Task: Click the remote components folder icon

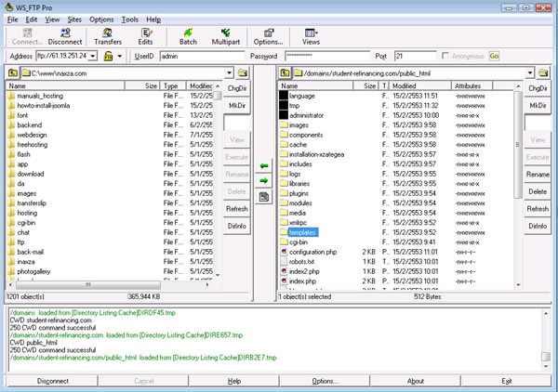Action: [x=284, y=135]
